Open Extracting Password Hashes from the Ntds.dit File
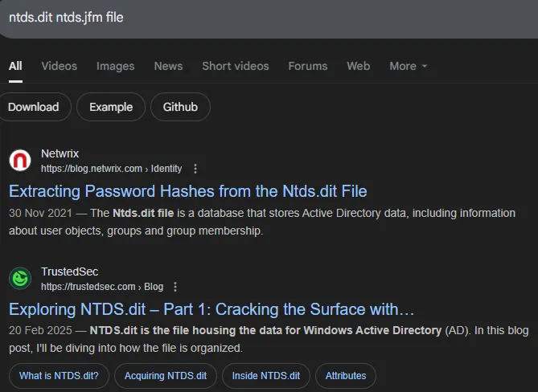Screen dimensions: 538x392 pyautogui.click(x=188, y=191)
